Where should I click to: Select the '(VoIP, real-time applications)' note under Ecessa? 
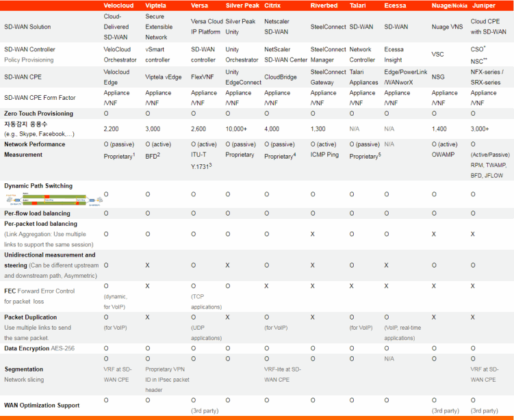[x=402, y=333]
